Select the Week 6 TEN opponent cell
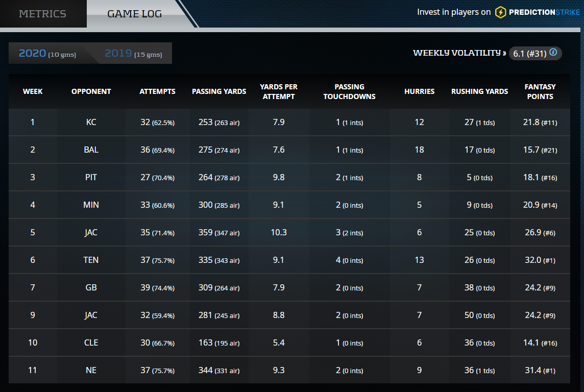584x392 pixels. point(91,260)
